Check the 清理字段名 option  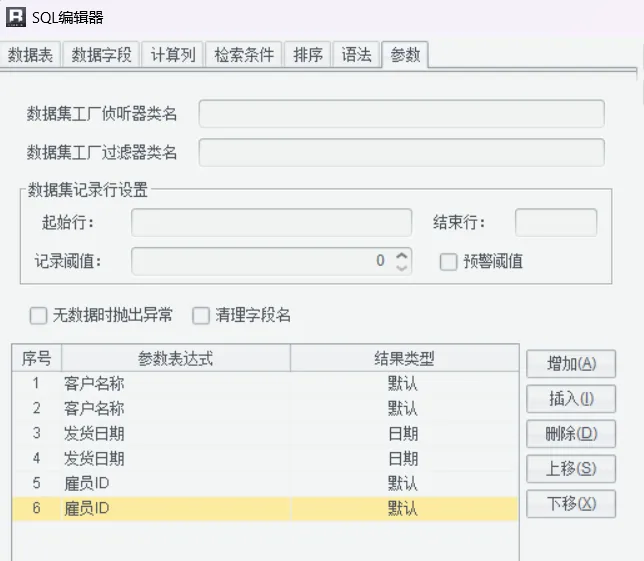tap(202, 316)
